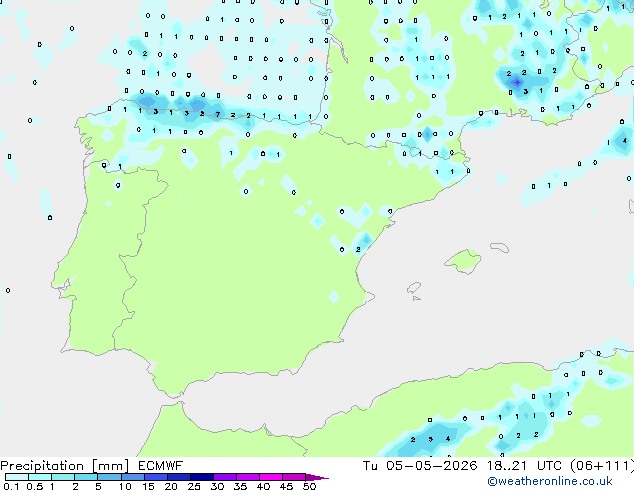Click the '(06+111)' forecast offset text
Viewport: 634px width, 490px height.
(602, 466)
